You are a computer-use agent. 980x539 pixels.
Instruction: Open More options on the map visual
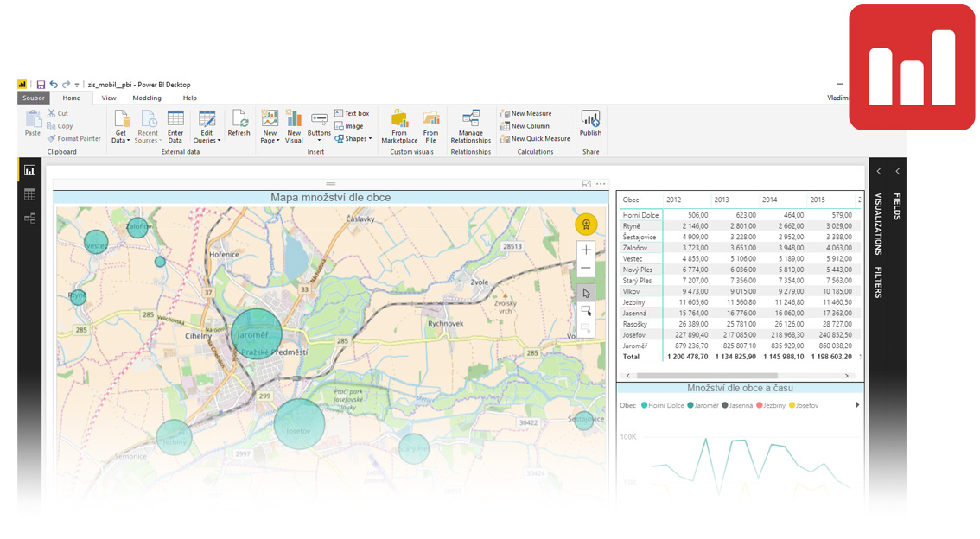601,184
